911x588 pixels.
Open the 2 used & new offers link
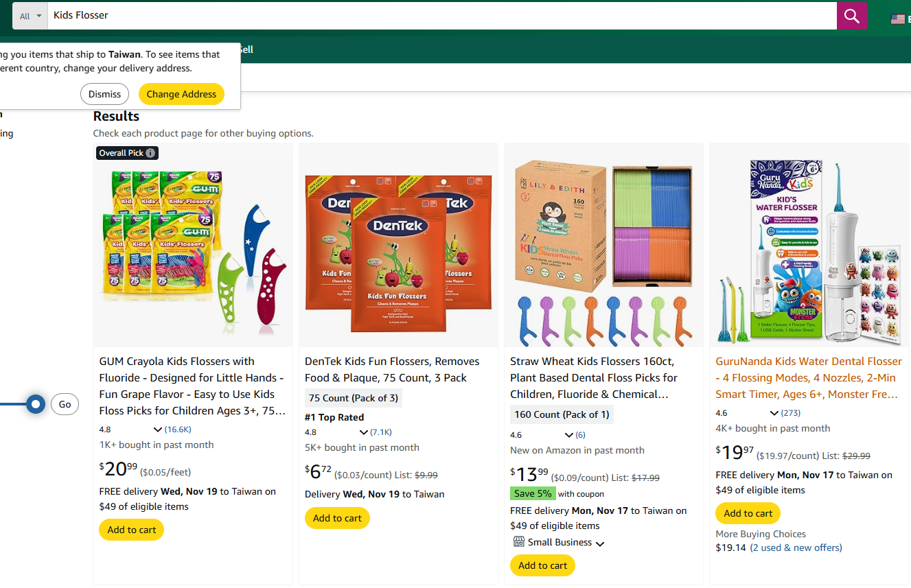pos(796,548)
